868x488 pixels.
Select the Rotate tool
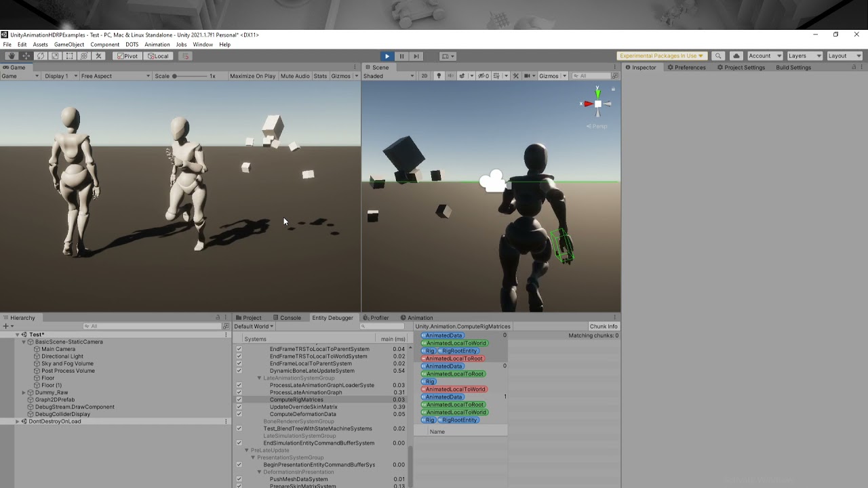(41, 56)
